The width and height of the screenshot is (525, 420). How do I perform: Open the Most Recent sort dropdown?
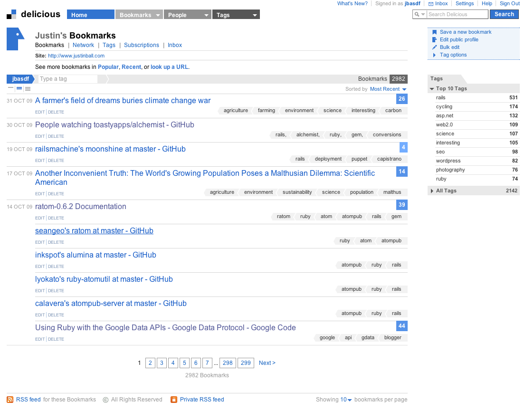tap(388, 89)
